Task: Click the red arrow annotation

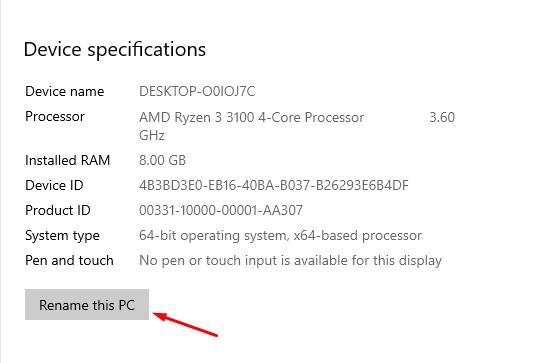Action: click(185, 324)
